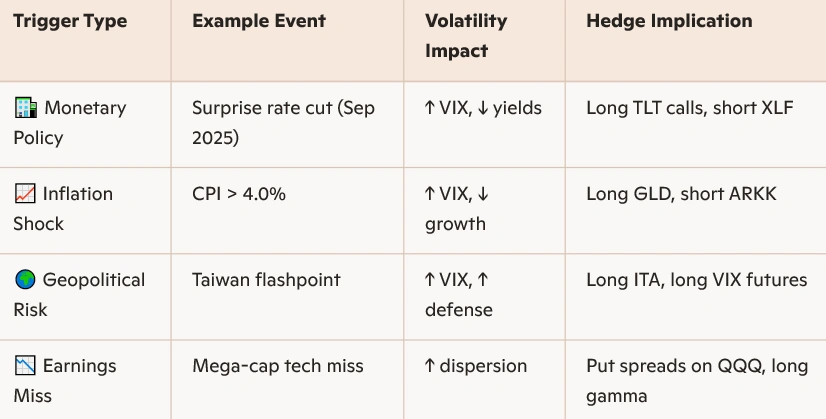This screenshot has width=826, height=419.
Task: Select the Example Event column header
Action: coord(257,21)
